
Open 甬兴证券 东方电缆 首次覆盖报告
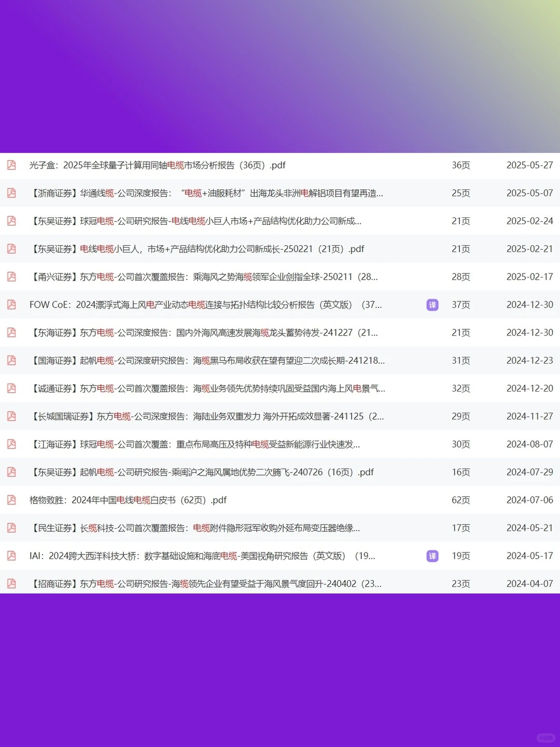pyautogui.click(x=204, y=277)
